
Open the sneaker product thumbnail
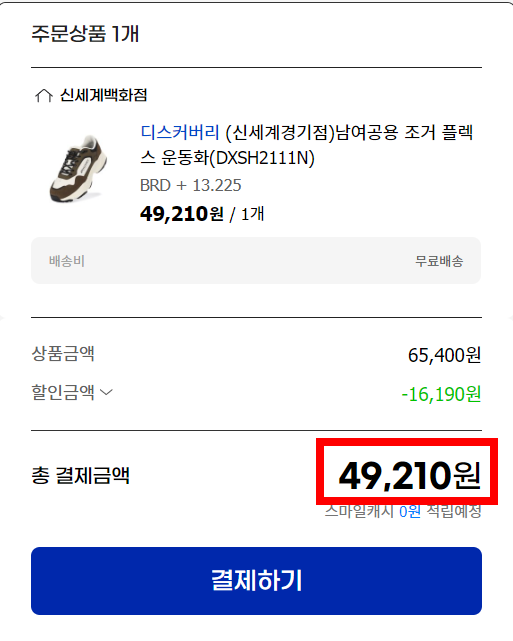78,168
